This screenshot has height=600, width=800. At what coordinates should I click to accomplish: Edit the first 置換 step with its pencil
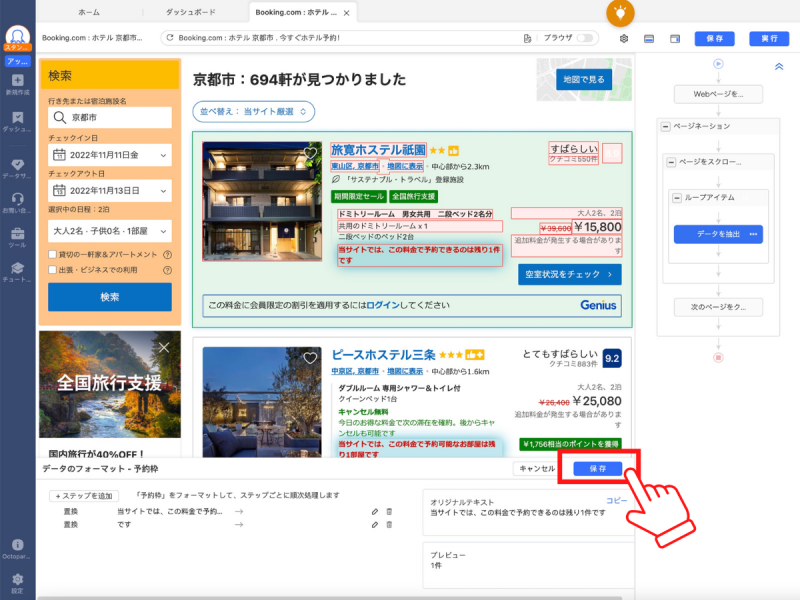coord(375,511)
